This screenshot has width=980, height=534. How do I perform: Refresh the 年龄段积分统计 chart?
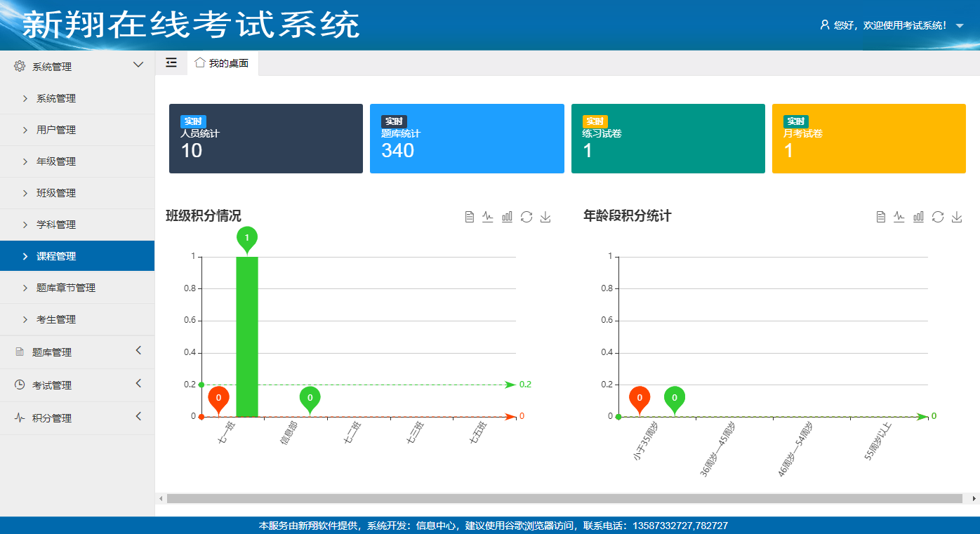click(937, 217)
